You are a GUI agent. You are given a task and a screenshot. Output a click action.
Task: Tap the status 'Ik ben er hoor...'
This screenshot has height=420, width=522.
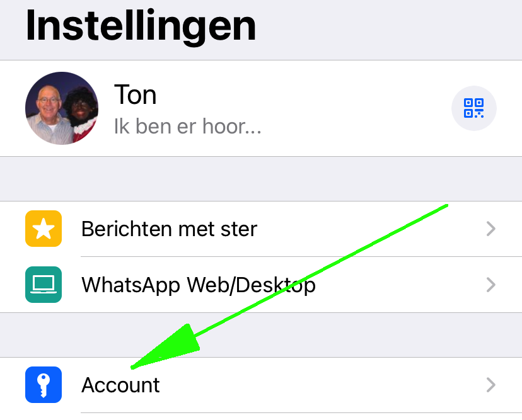pyautogui.click(x=187, y=127)
